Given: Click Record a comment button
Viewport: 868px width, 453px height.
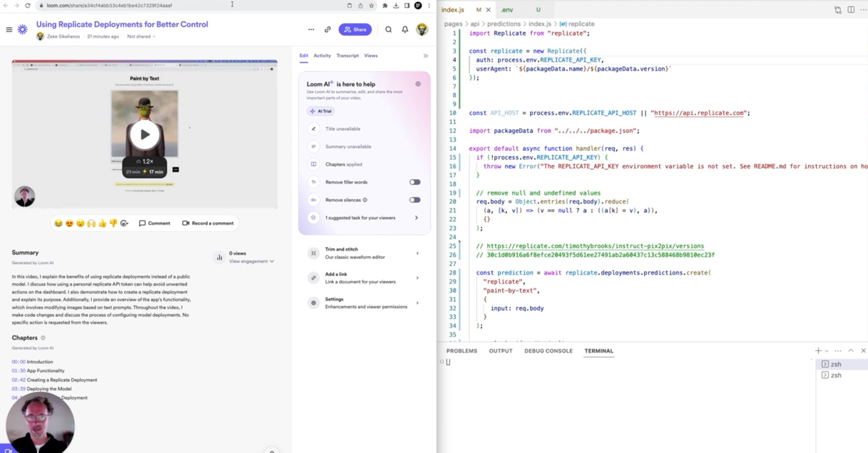Looking at the screenshot, I should 208,223.
